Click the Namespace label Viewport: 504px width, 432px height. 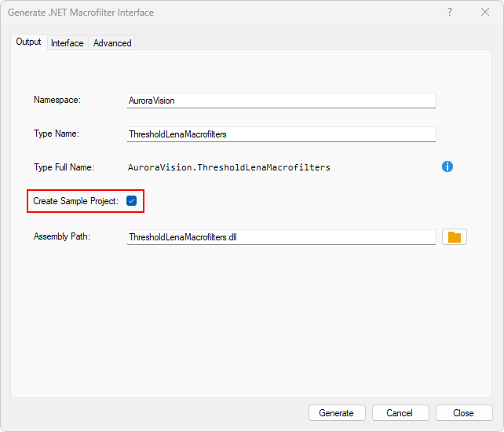pyautogui.click(x=57, y=100)
